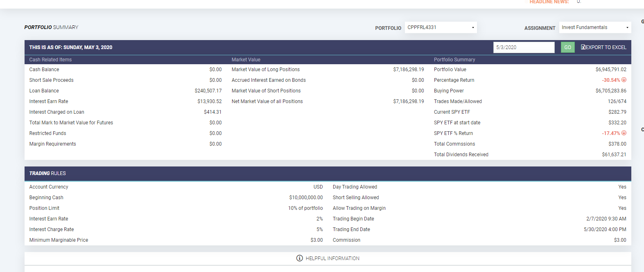
Task: Click the Position Limit value 10% of portfolio
Action: coord(305,208)
